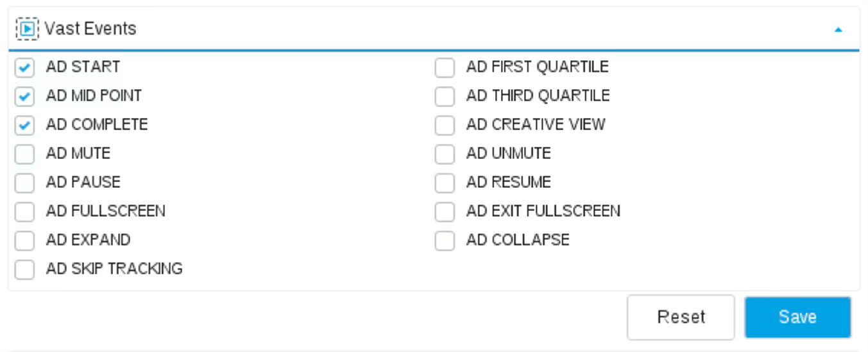Click the Vast Events play icon
The image size is (868, 352).
click(27, 29)
